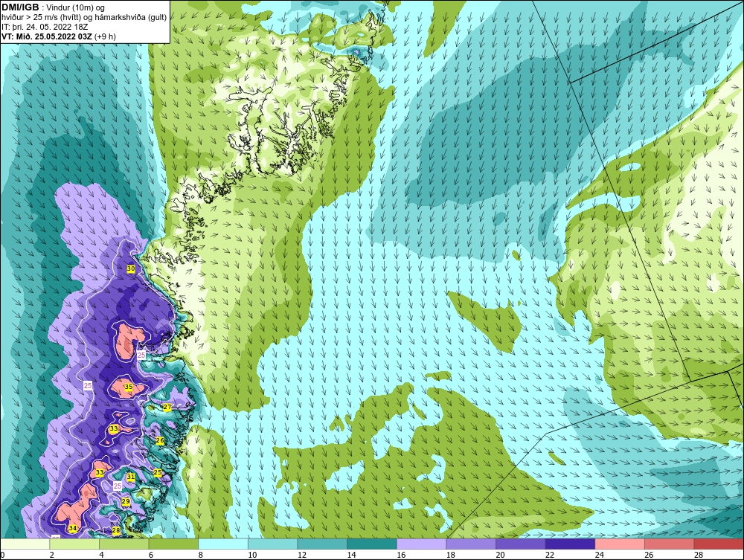Click the 0–2 m/s palest legend swatch
Screen dimensions: 744x560
25,544
